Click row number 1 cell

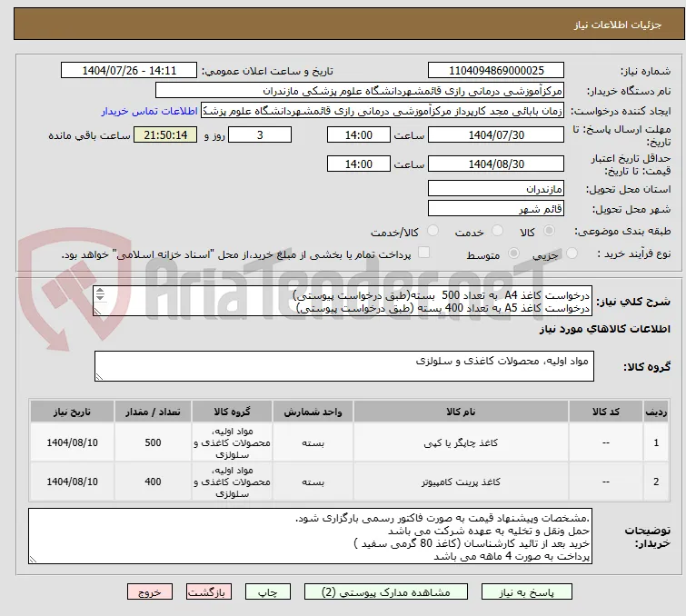pos(656,442)
